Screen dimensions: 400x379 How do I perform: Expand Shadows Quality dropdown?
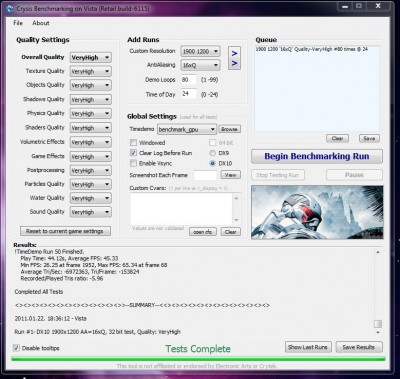[91, 100]
